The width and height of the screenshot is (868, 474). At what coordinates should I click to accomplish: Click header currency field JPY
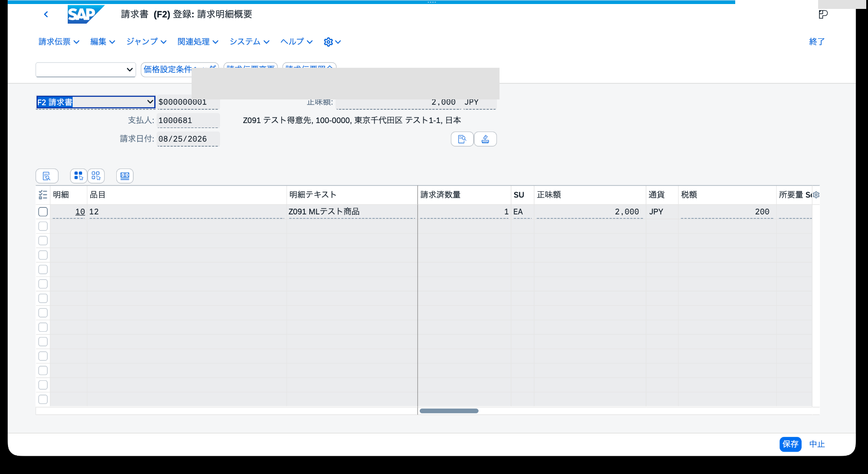480,102
